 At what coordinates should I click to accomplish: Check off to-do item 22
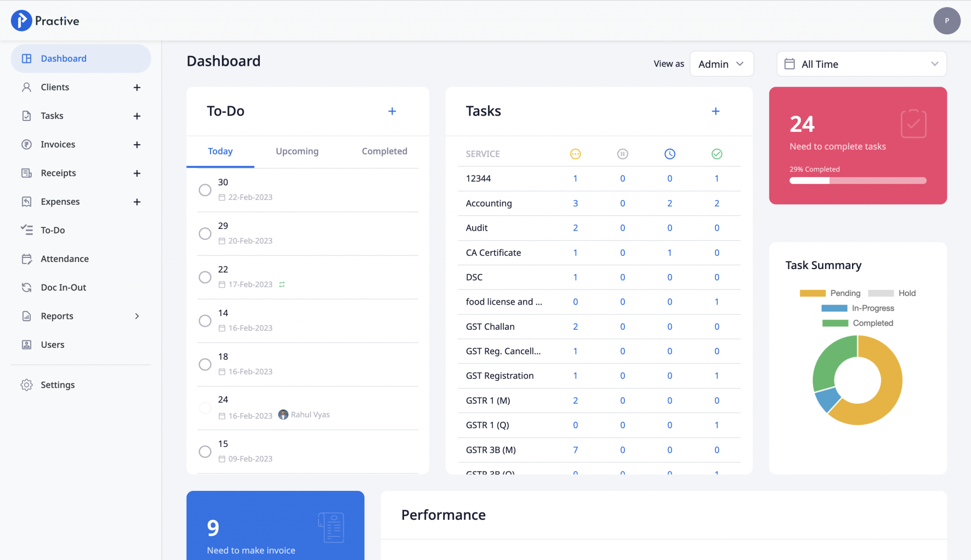(x=205, y=277)
